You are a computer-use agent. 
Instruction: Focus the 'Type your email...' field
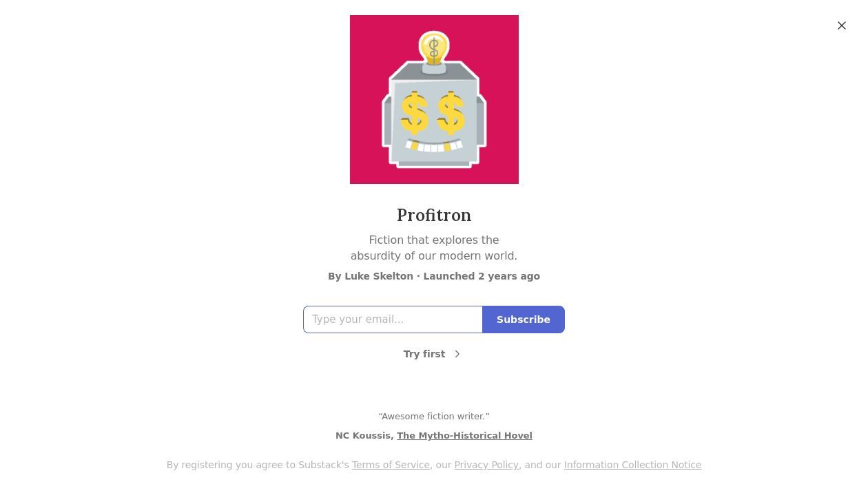[x=393, y=319]
